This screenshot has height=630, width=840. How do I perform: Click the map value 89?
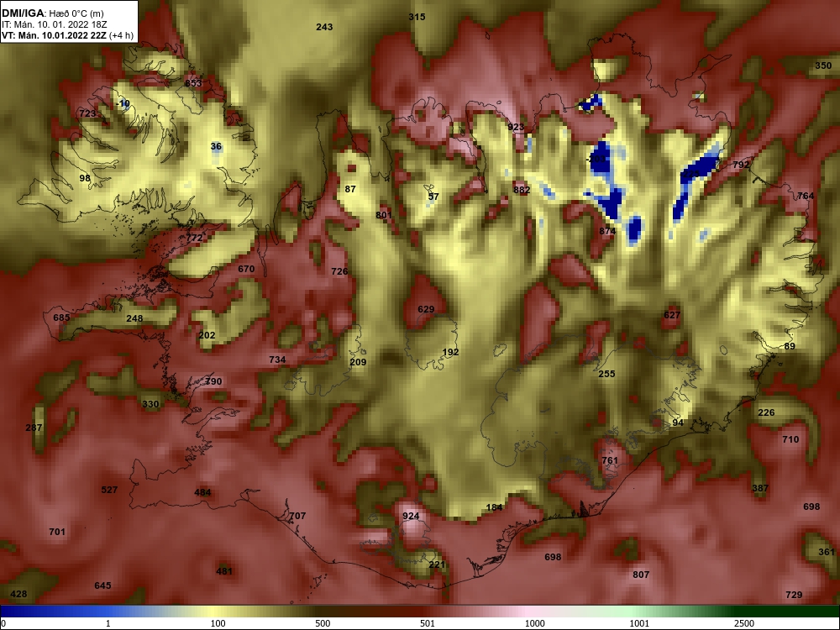pos(790,346)
